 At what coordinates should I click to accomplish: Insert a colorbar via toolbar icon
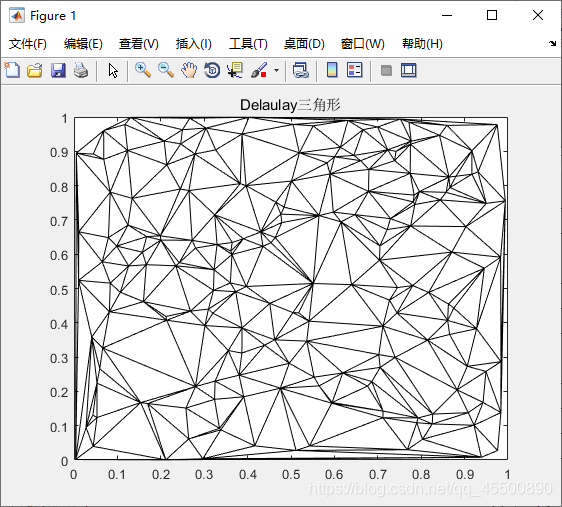point(332,70)
